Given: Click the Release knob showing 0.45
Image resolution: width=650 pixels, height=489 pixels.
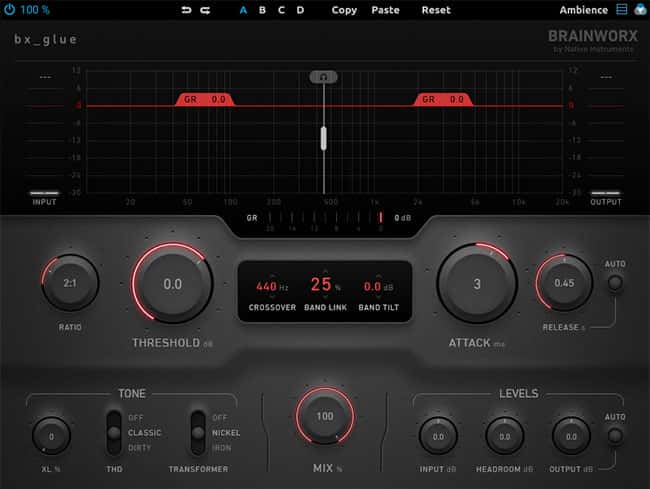Looking at the screenshot, I should coord(564,283).
